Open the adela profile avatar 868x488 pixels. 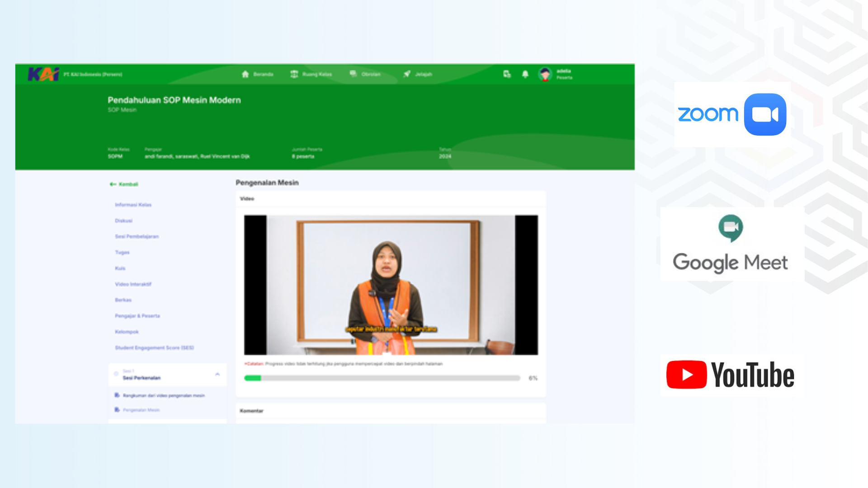click(545, 75)
